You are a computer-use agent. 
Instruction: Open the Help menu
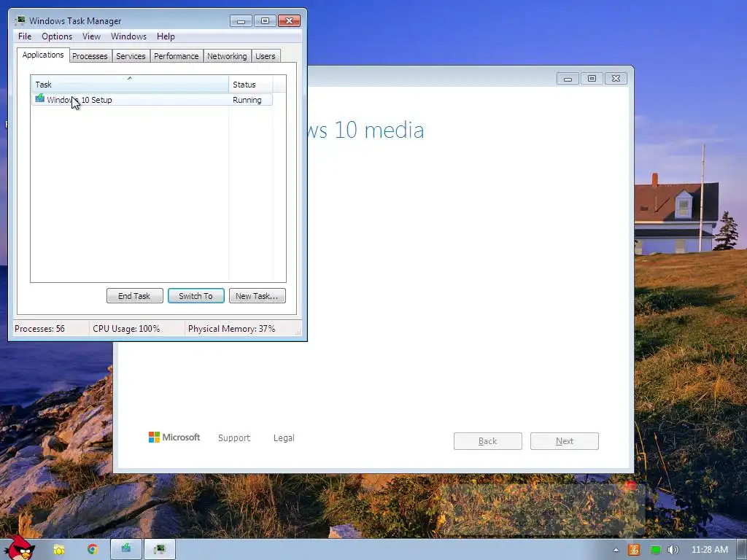coord(166,36)
